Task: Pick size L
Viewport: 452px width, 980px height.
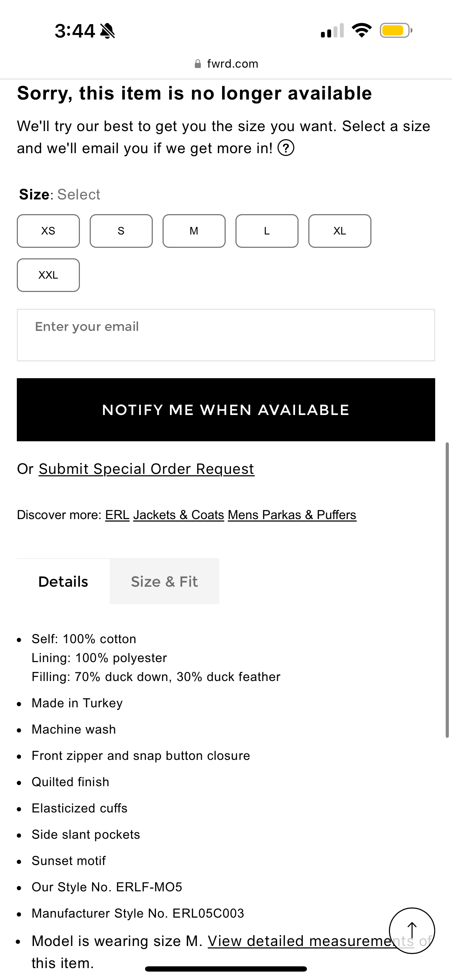Action: click(267, 231)
